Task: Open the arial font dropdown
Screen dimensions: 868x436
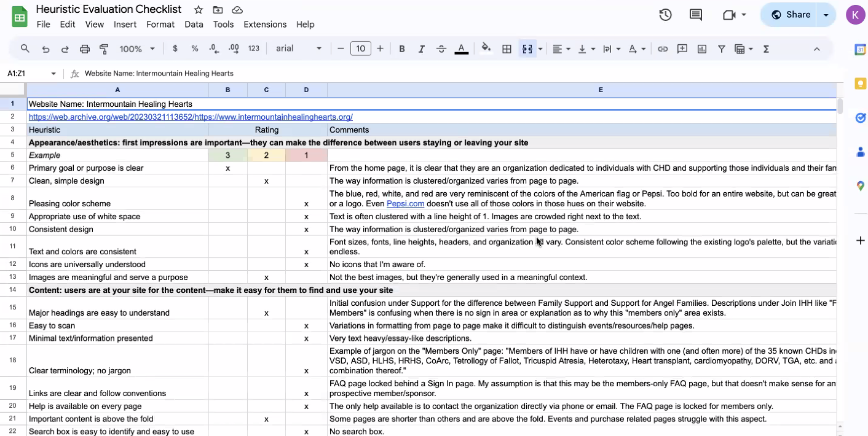Action: (298, 49)
